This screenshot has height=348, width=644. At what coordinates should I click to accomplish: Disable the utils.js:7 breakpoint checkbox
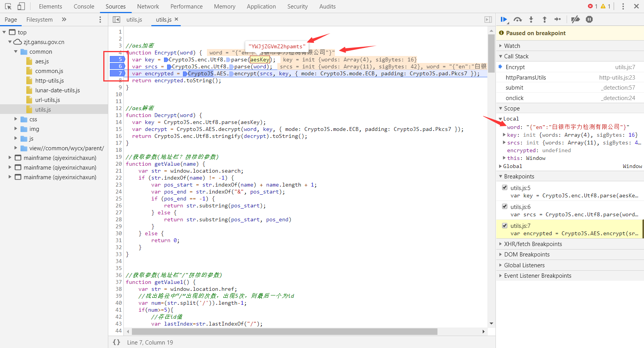pyautogui.click(x=505, y=226)
